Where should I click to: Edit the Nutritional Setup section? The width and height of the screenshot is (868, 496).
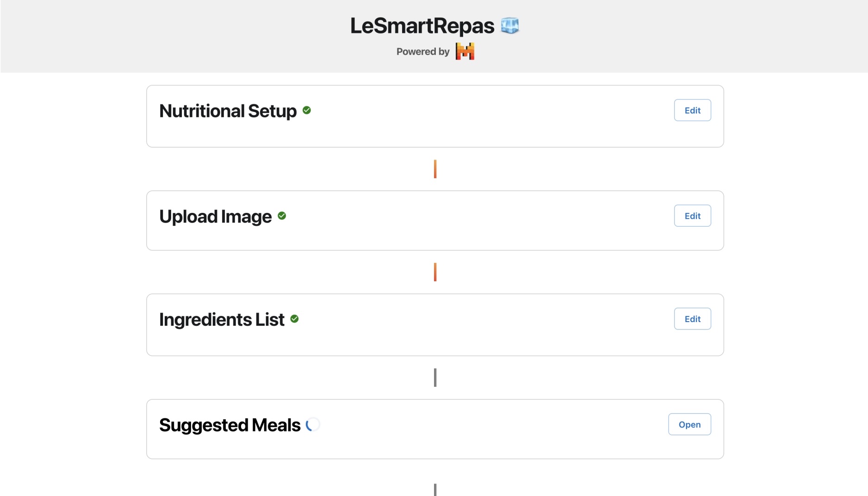pyautogui.click(x=692, y=110)
